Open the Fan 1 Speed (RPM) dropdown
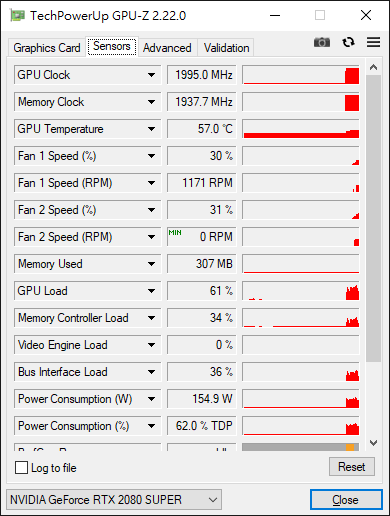390x516 pixels. (x=151, y=183)
